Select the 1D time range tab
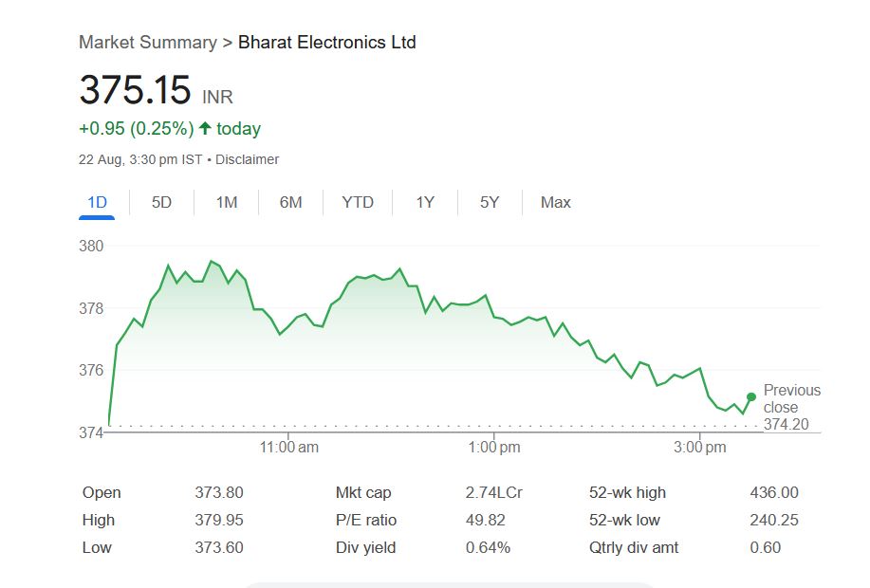Screen dimensions: 870x588 (x=97, y=202)
